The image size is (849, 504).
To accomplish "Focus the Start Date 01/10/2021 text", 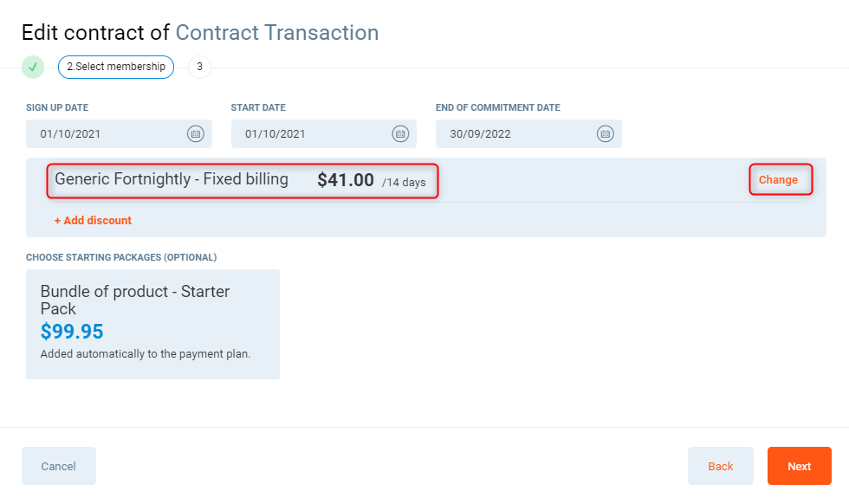I will coord(275,134).
